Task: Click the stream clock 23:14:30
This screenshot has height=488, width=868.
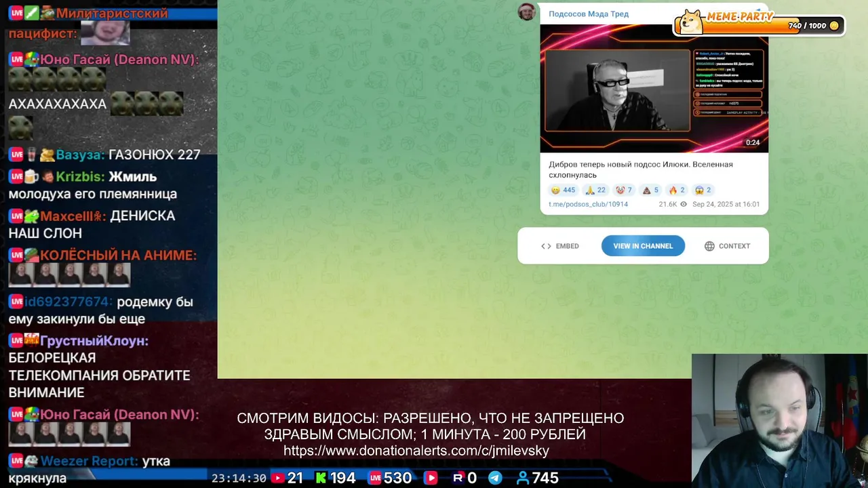Action: [239, 478]
